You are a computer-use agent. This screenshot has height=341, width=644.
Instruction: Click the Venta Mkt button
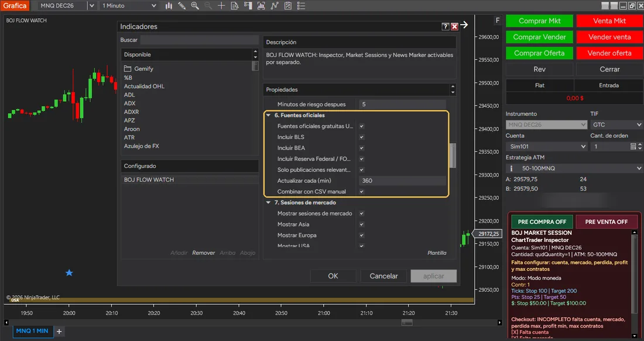click(x=609, y=21)
